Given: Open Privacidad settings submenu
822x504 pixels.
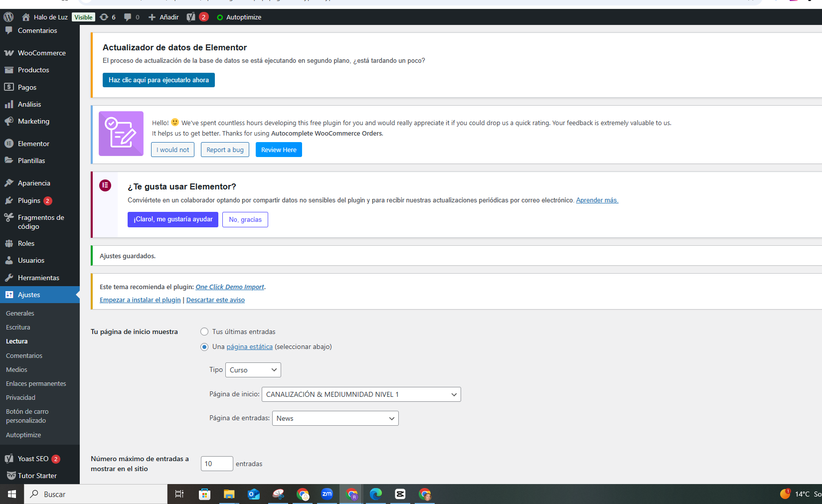Looking at the screenshot, I should tap(20, 398).
